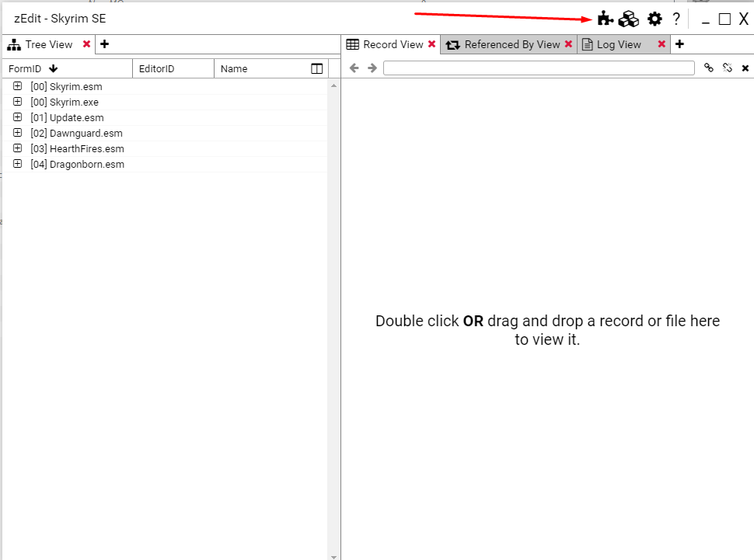Expand the [00] Skyrim.esm node
The height and width of the screenshot is (560, 754).
click(18, 86)
